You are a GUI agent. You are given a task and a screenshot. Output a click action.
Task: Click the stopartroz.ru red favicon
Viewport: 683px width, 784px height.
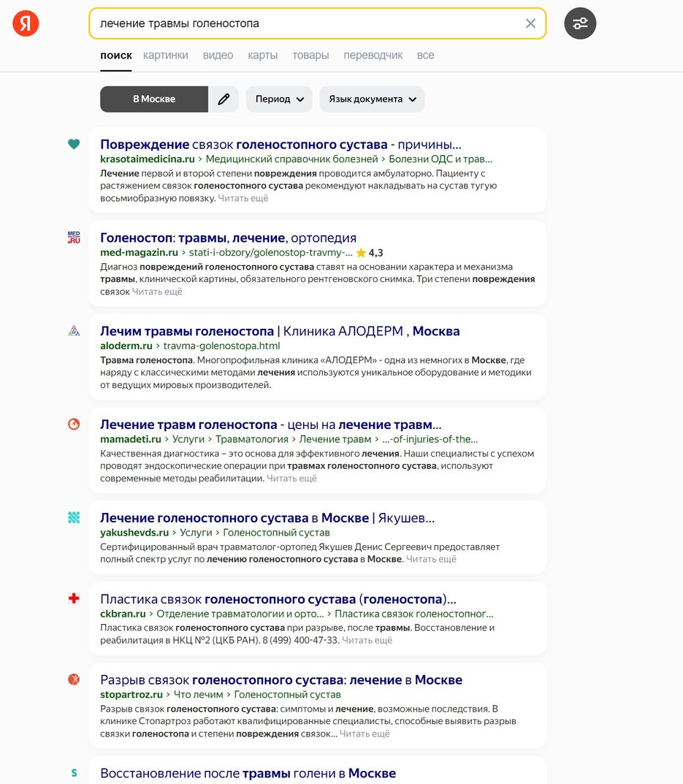pyautogui.click(x=74, y=680)
